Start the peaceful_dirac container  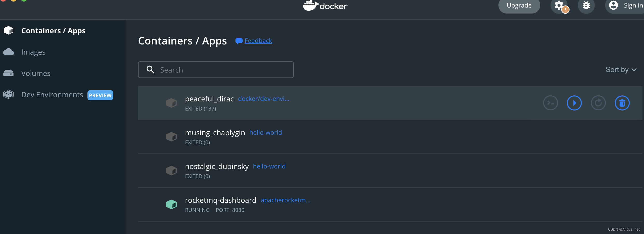tap(574, 103)
